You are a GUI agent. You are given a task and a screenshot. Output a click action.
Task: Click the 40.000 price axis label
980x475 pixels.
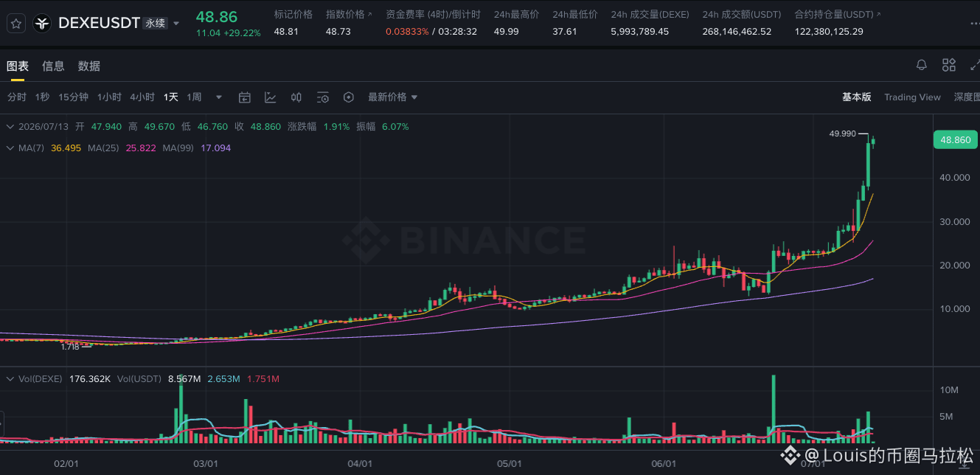pyautogui.click(x=955, y=178)
